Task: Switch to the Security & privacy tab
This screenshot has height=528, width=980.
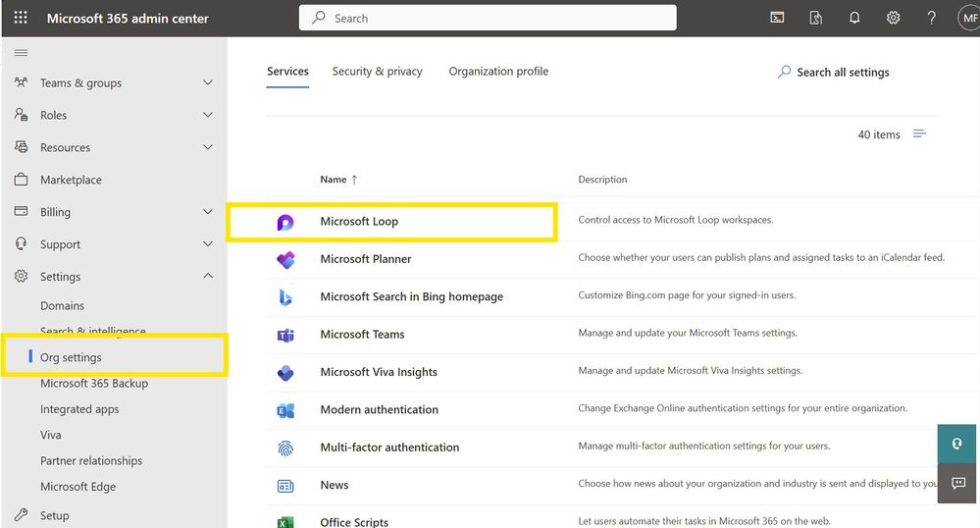Action: pos(377,72)
